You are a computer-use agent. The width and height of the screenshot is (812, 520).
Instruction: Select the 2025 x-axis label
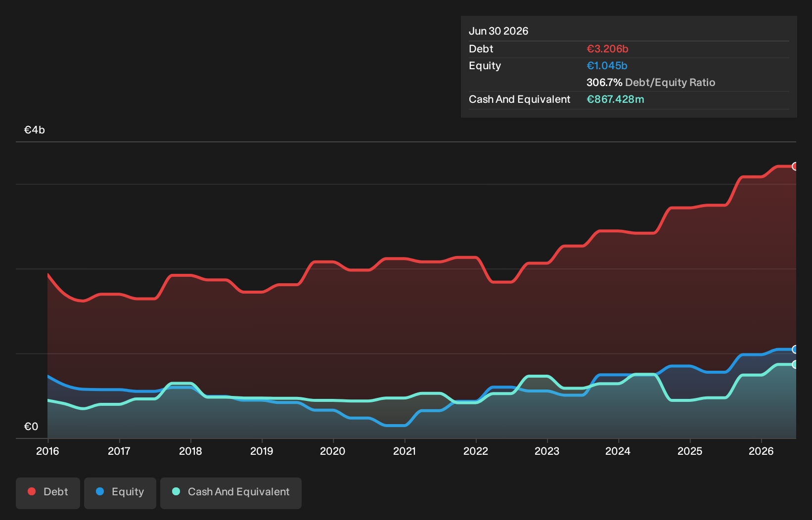(x=690, y=451)
